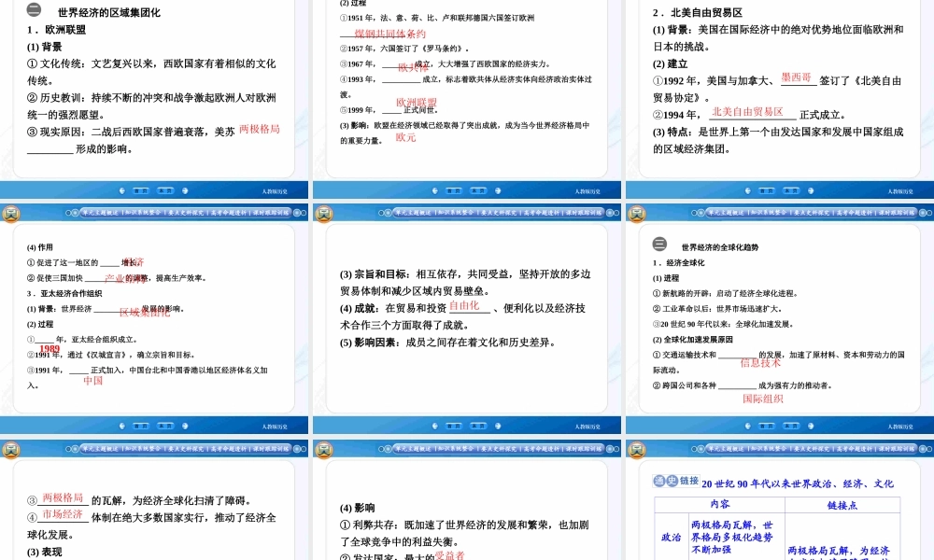Viewport: 934px width, 560px height.
Task: Click the forward arrow below the 宗旨和目标 slide
Action: click(498, 427)
